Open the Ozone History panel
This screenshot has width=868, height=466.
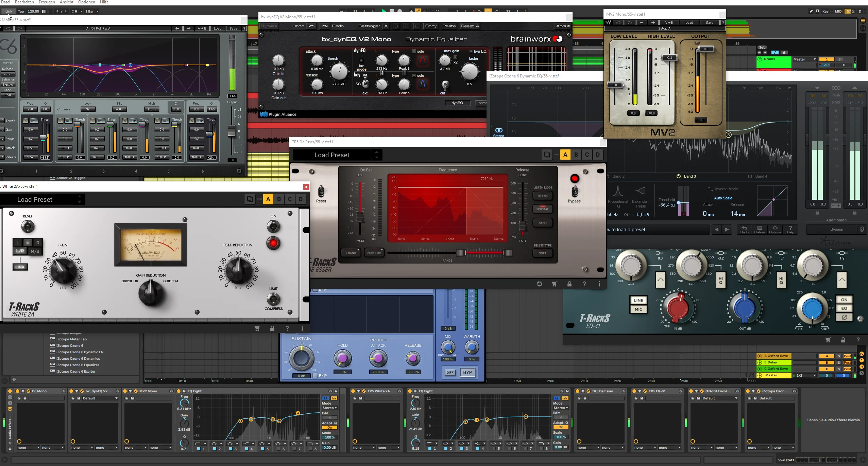pos(759,230)
